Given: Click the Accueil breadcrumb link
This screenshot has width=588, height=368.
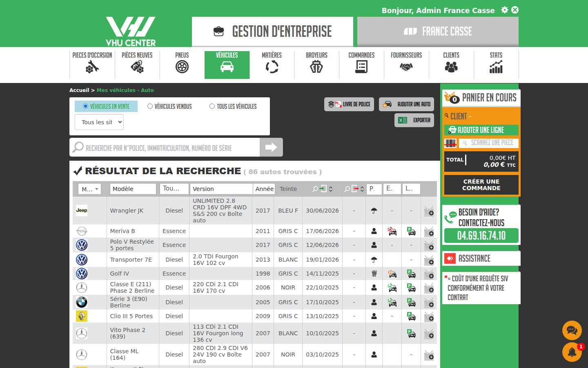Looking at the screenshot, I should 79,90.
